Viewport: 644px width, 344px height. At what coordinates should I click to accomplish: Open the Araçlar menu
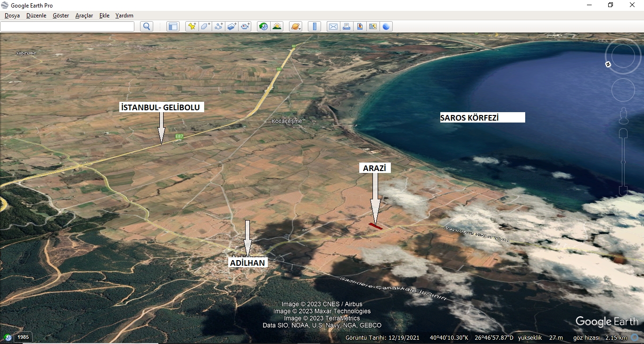coord(84,16)
